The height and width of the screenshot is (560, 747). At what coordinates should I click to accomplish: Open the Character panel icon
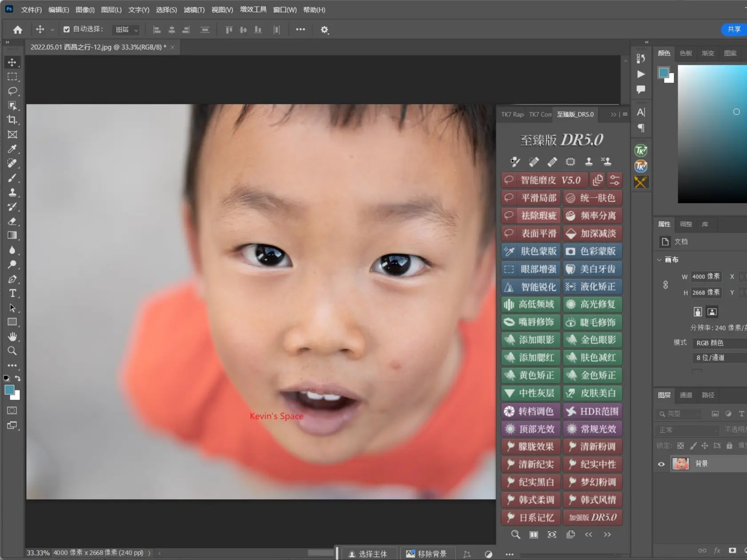640,112
